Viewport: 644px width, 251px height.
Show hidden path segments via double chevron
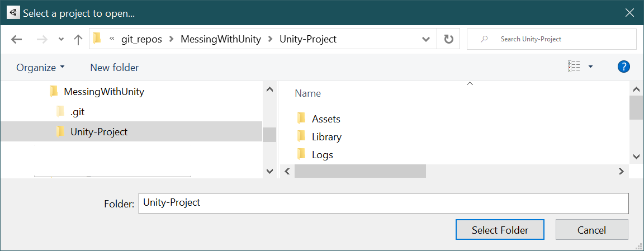(x=112, y=39)
